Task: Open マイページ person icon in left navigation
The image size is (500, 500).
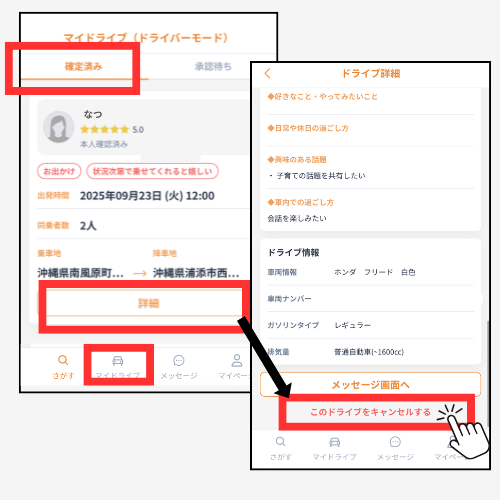Action: [237, 360]
